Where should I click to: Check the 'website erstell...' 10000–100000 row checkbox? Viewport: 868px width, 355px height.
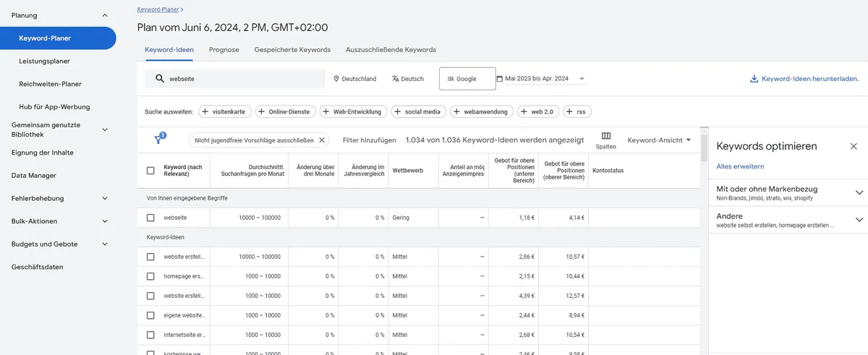click(150, 257)
